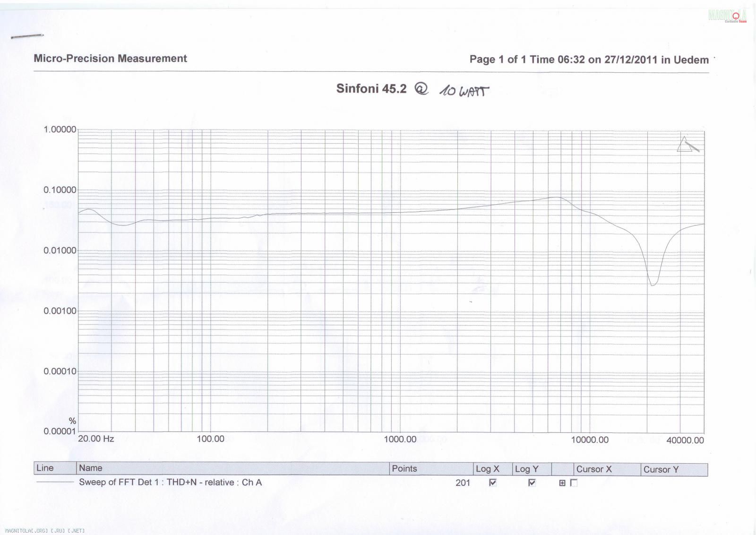
Task: Click the handwritten @ symbol in title
Action: tap(421, 89)
